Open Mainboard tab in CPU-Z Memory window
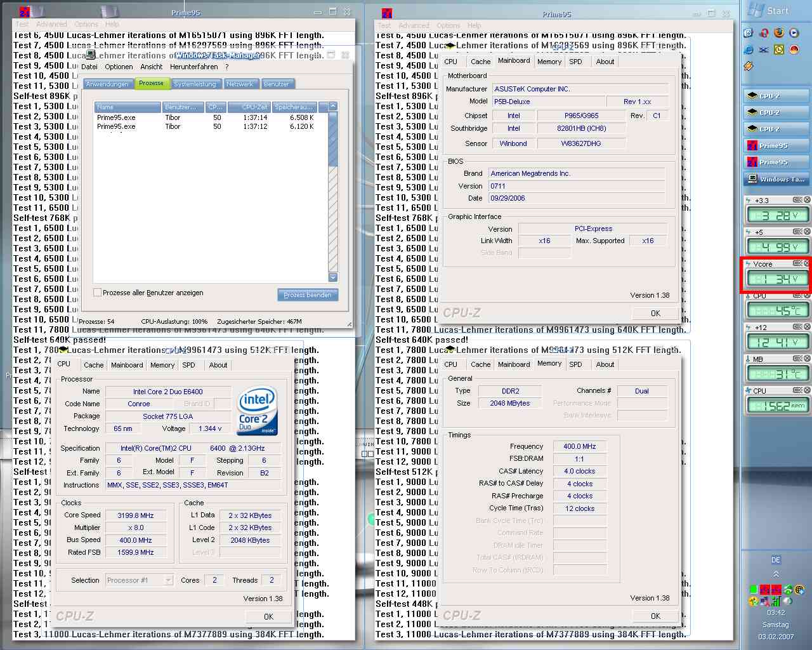 [514, 364]
